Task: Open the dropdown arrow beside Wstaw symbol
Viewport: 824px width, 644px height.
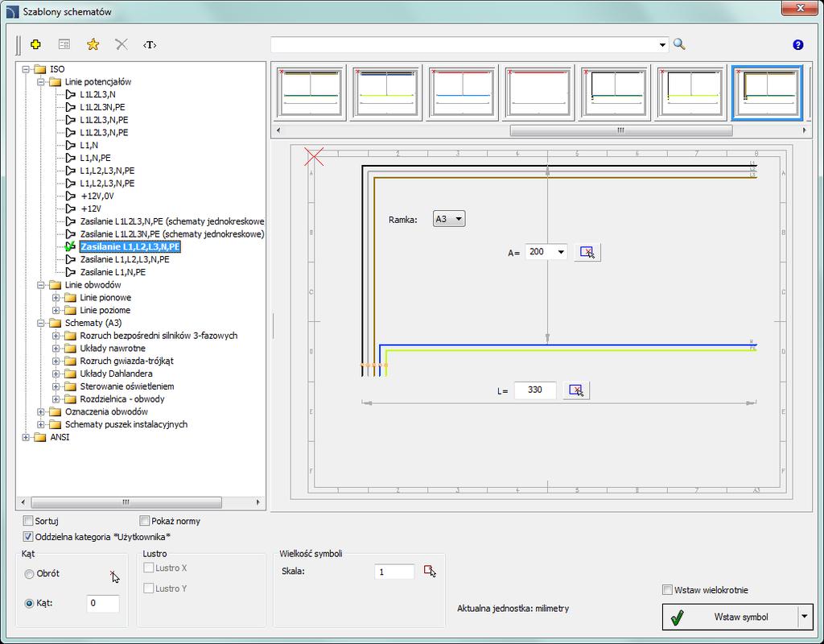Action: 804,617
